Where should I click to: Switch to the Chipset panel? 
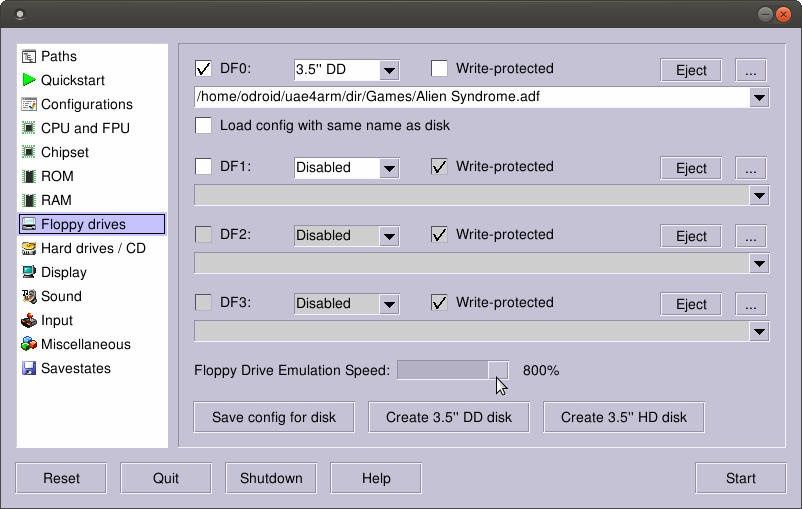pos(64,152)
